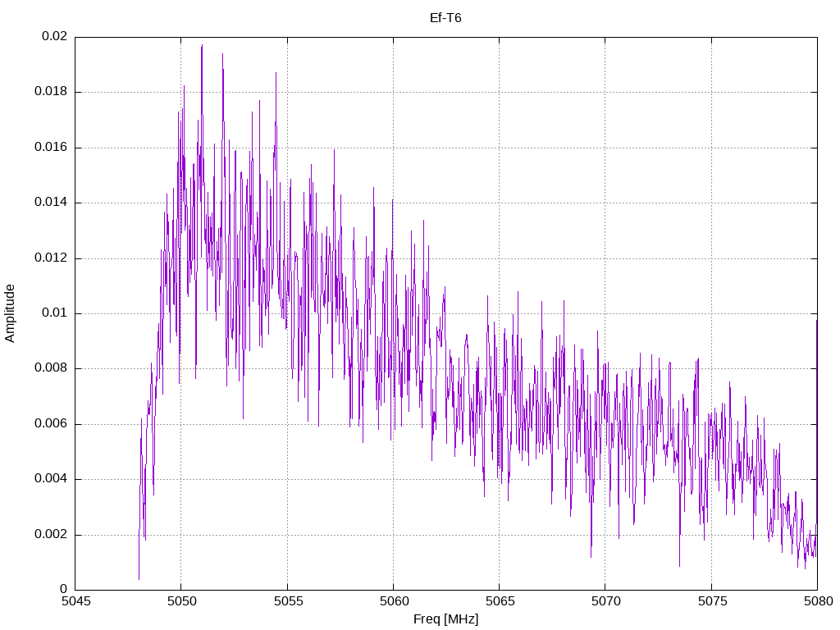Click the 0.014 y-axis tick label
The image size is (840, 630).
point(52,203)
